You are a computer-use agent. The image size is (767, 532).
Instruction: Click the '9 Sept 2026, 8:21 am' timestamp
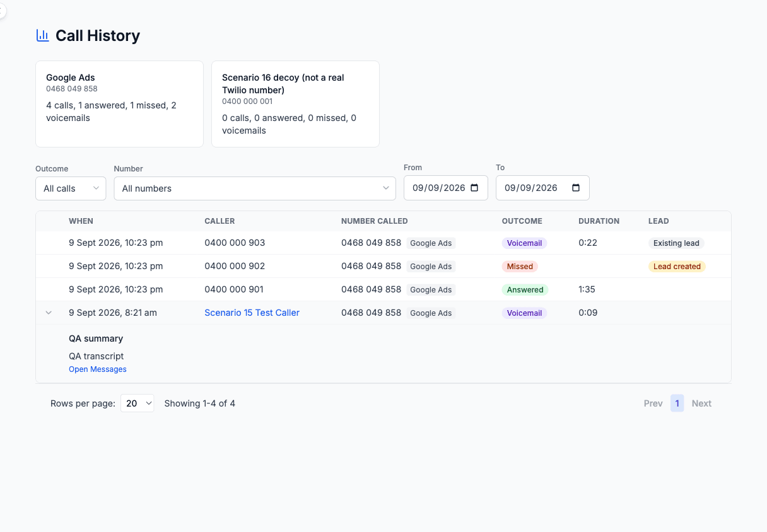coord(113,313)
